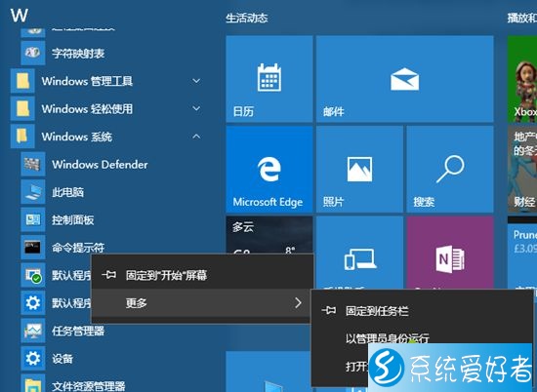Select 更多 in the context menu

tap(202, 302)
